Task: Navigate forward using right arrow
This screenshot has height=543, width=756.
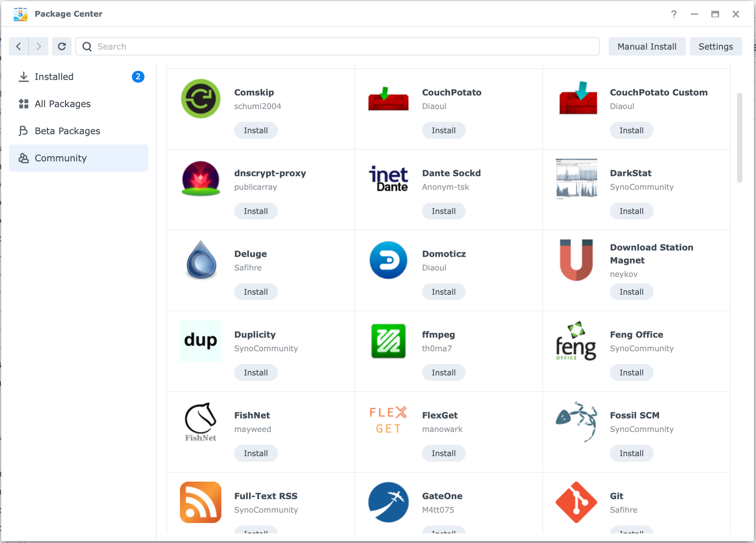Action: pos(39,47)
